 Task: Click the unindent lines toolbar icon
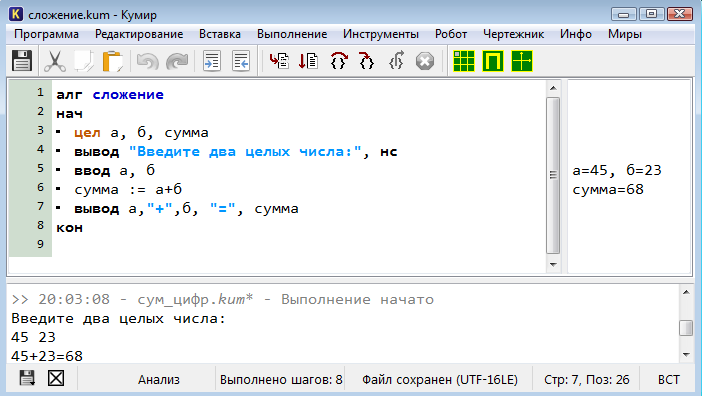click(x=241, y=61)
